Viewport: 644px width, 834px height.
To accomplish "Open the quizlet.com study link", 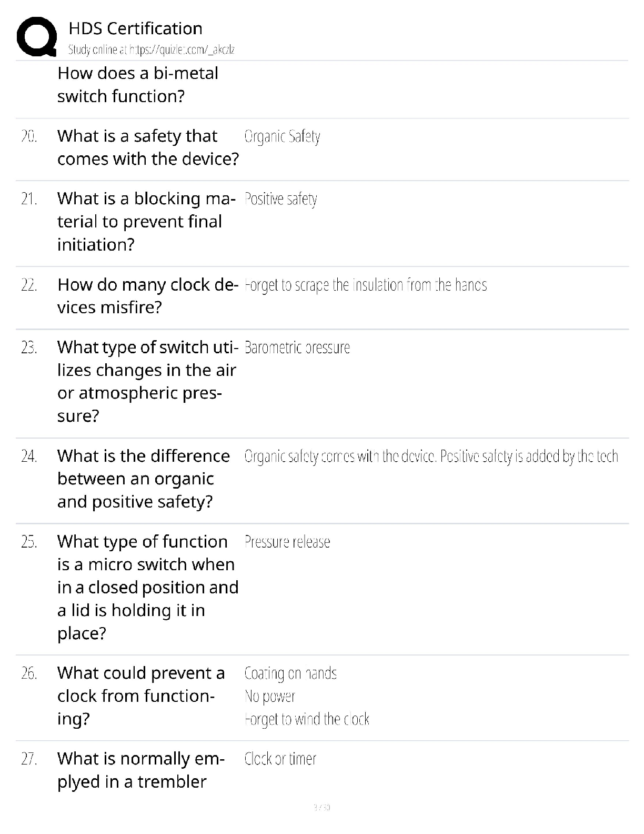I will [152, 50].
